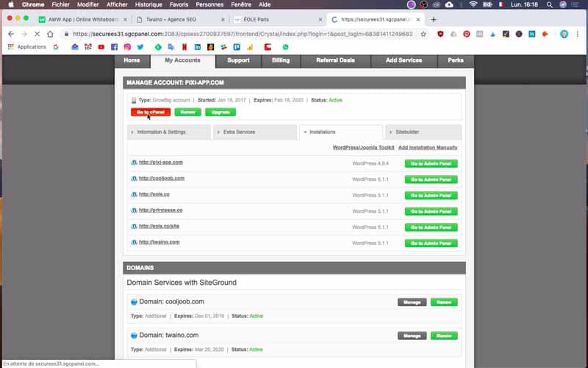
Task: Manage the cooljoob.com domain
Action: (x=412, y=302)
